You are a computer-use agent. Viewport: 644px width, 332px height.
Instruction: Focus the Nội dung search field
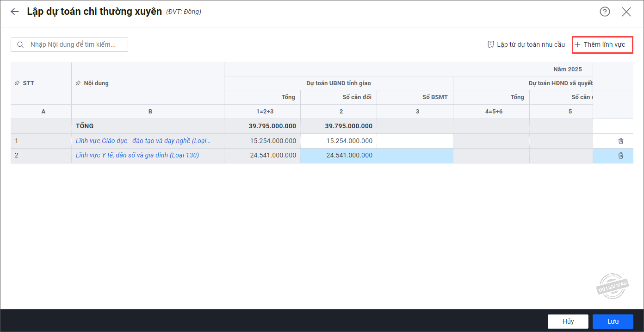pyautogui.click(x=74, y=45)
